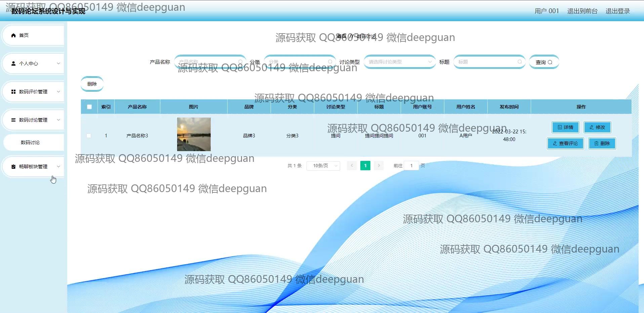Expand the 个人中心 menu chevron
This screenshot has height=313, width=644.
click(58, 63)
